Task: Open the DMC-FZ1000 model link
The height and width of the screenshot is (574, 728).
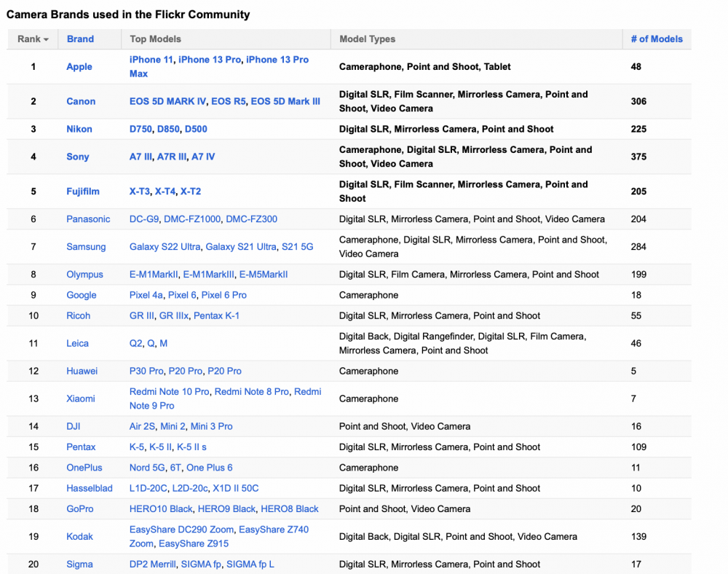Action: click(x=192, y=219)
